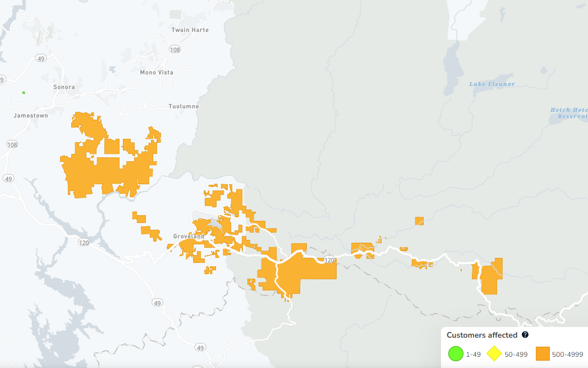Viewport: 588px width, 368px height.
Task: Click the Jamestown town label
Action: pyautogui.click(x=31, y=115)
